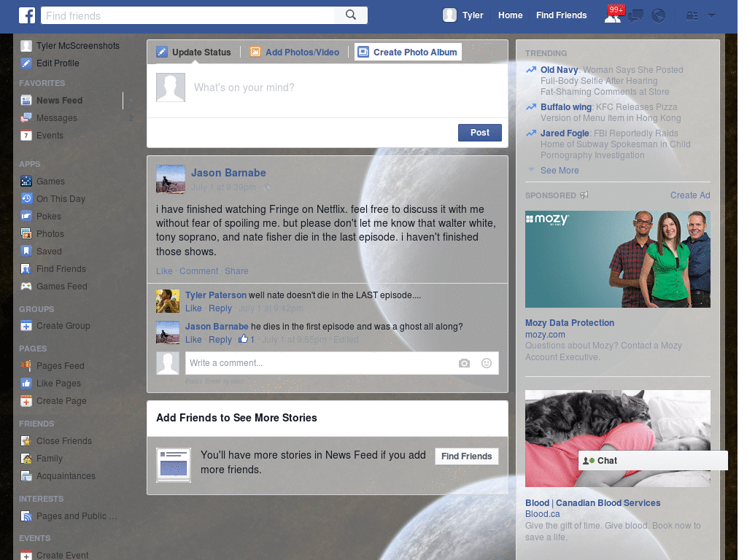747x560 pixels.
Task: Click the Events calendar icon
Action: (26, 136)
